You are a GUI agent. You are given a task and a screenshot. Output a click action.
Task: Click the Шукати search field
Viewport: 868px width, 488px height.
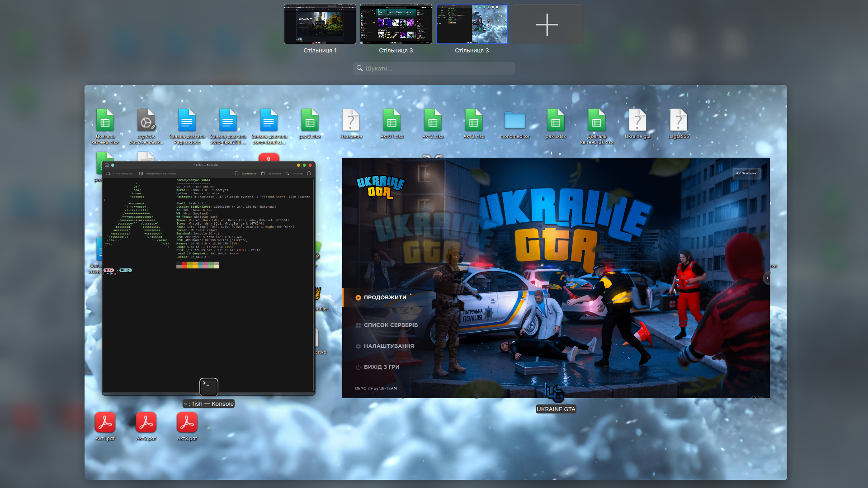(434, 68)
